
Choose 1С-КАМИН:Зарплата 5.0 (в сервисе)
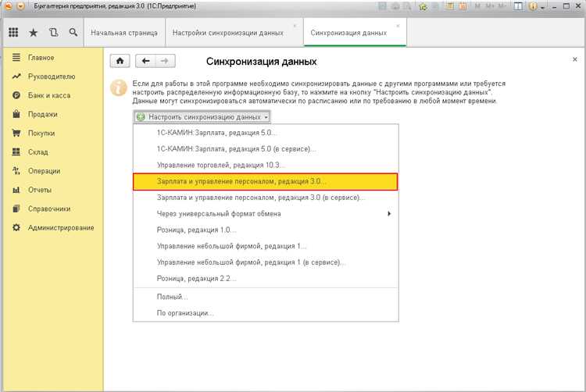266,149
